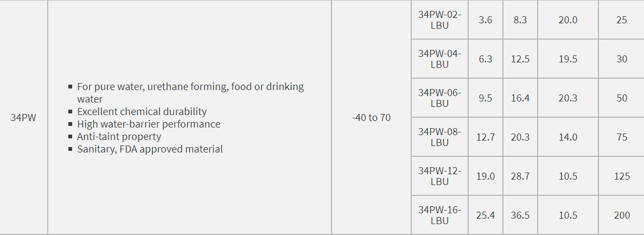Click the 34PW series name cell
Screen dimensions: 644x235
pyautogui.click(x=23, y=118)
